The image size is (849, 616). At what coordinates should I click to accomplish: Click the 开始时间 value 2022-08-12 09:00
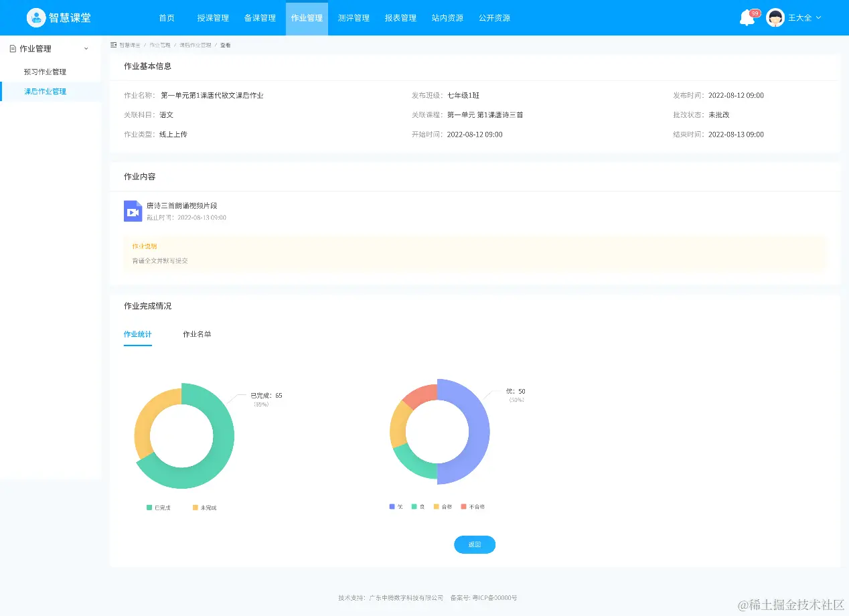(475, 135)
